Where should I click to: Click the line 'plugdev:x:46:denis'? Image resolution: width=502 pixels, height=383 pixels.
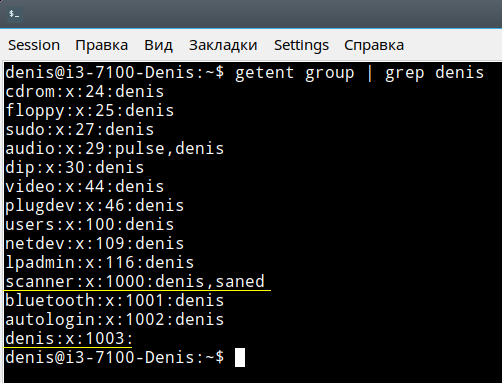[x=95, y=206]
